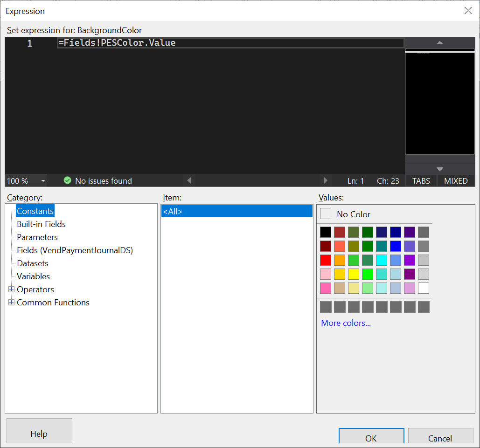Click the No issues found status indicator

coord(97,181)
